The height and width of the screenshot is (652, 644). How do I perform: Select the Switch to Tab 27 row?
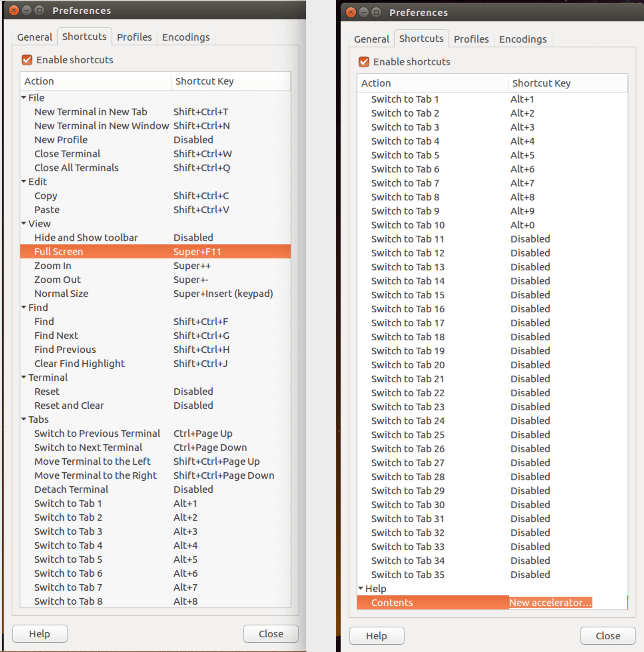[492, 463]
